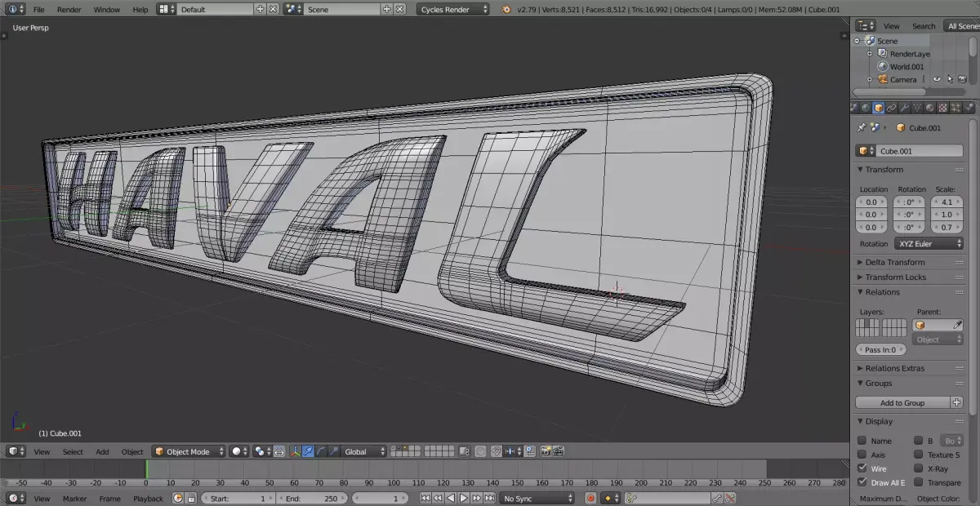Image resolution: width=980 pixels, height=506 pixels.
Task: Disable the Wire display checkbox
Action: click(862, 468)
